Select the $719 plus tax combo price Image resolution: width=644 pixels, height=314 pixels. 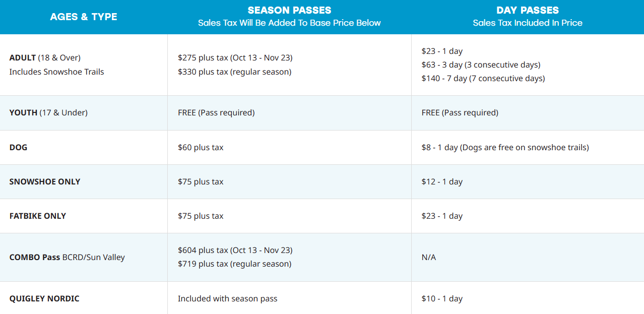(x=234, y=264)
